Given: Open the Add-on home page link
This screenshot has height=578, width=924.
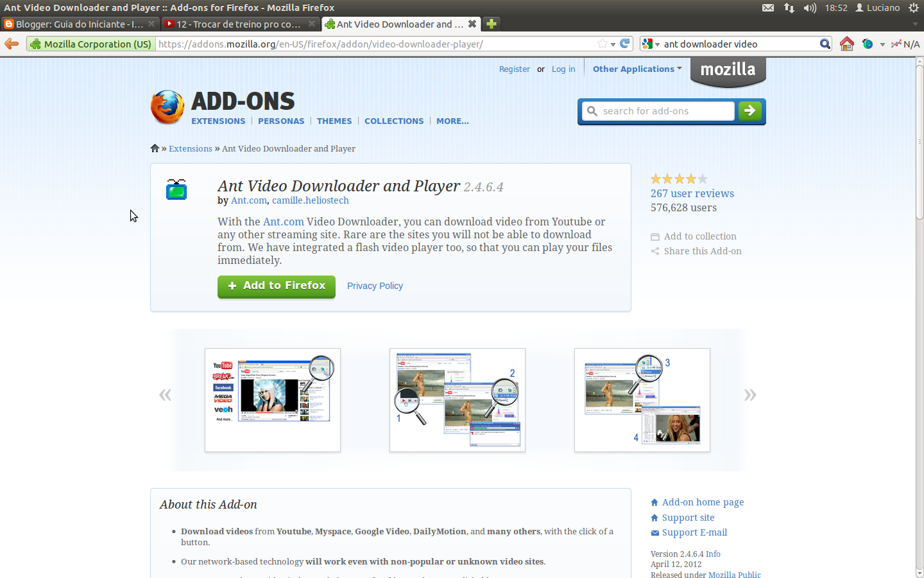Looking at the screenshot, I should click(x=703, y=502).
